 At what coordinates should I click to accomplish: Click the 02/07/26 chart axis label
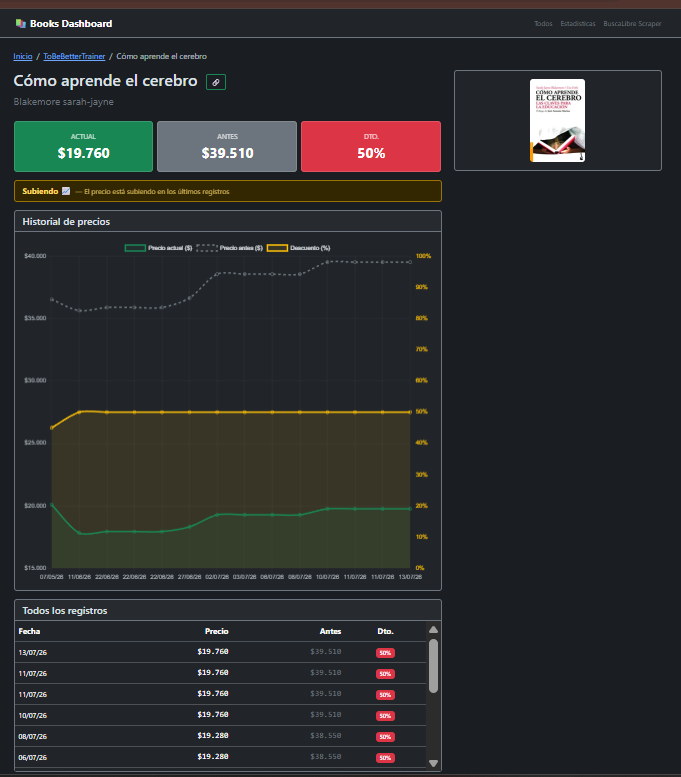tap(217, 577)
